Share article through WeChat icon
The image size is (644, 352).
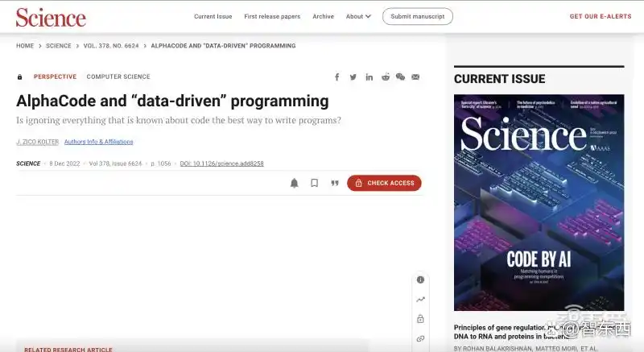pos(400,77)
